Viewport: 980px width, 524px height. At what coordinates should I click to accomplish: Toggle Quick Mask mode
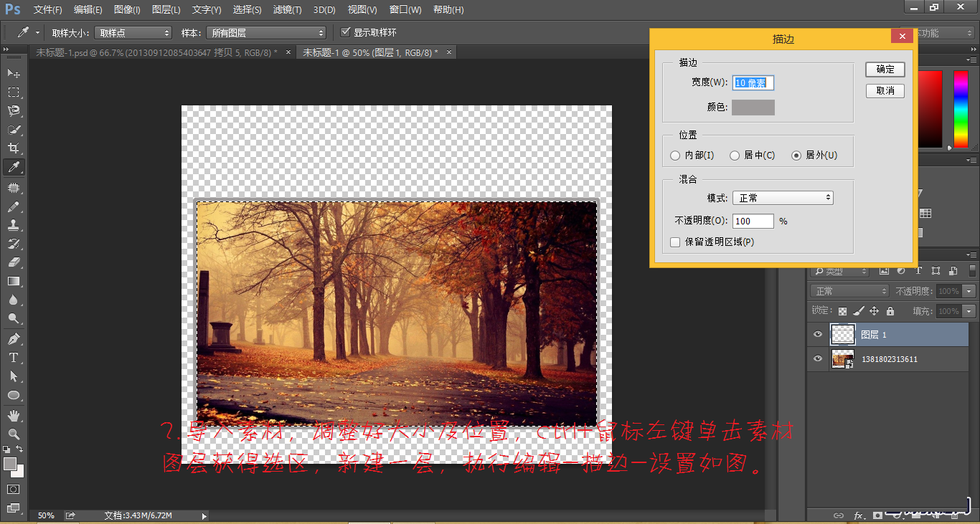(14, 489)
